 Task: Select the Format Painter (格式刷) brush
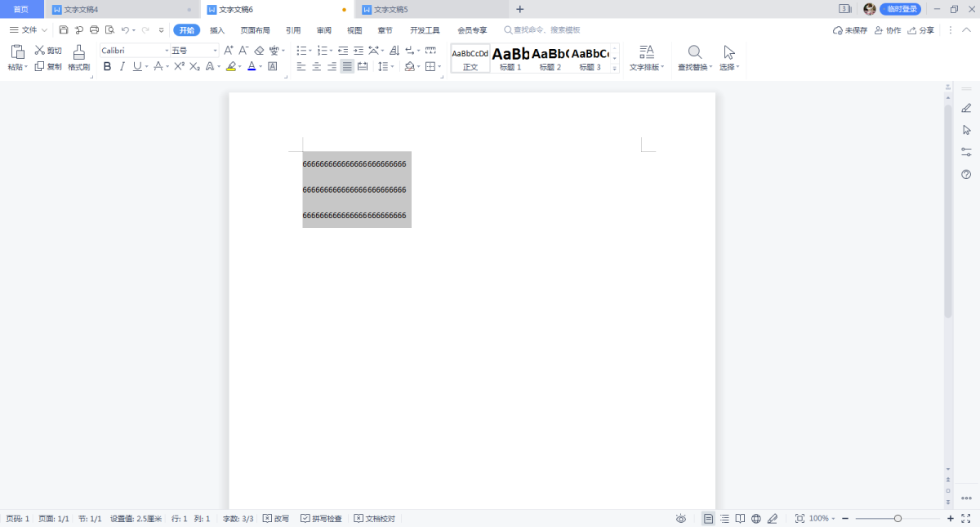79,58
